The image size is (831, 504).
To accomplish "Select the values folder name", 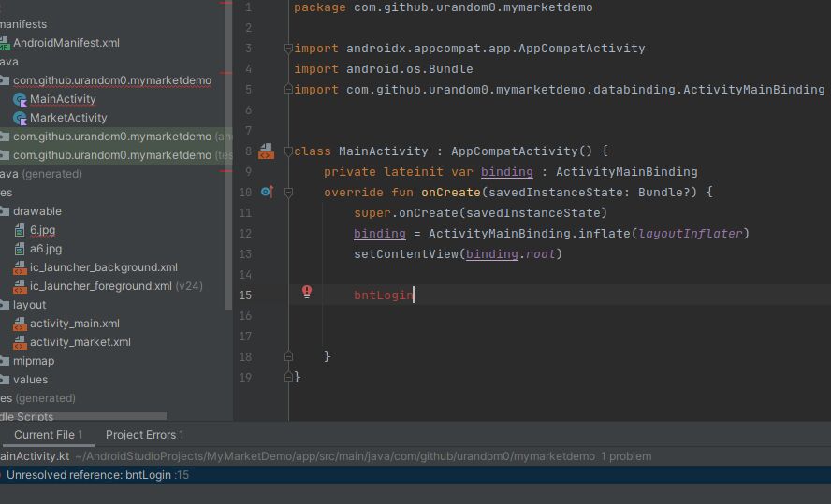I will [30, 380].
